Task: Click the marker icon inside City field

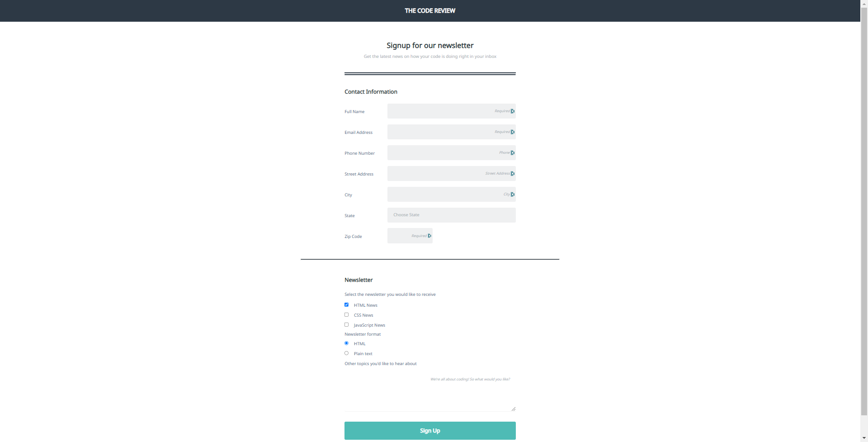Action: click(x=512, y=194)
